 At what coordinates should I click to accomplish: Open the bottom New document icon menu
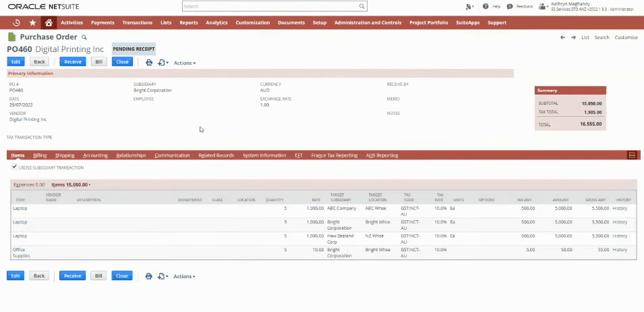(163, 276)
